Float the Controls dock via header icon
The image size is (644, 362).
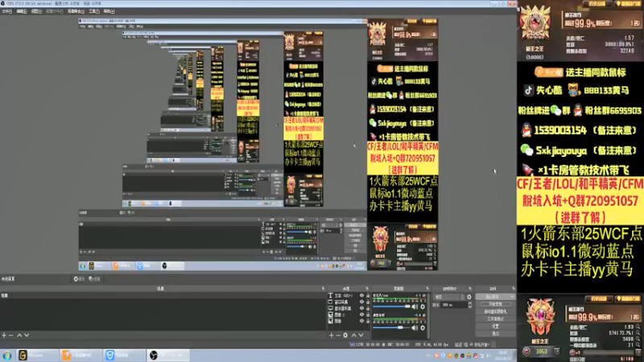click(514, 288)
